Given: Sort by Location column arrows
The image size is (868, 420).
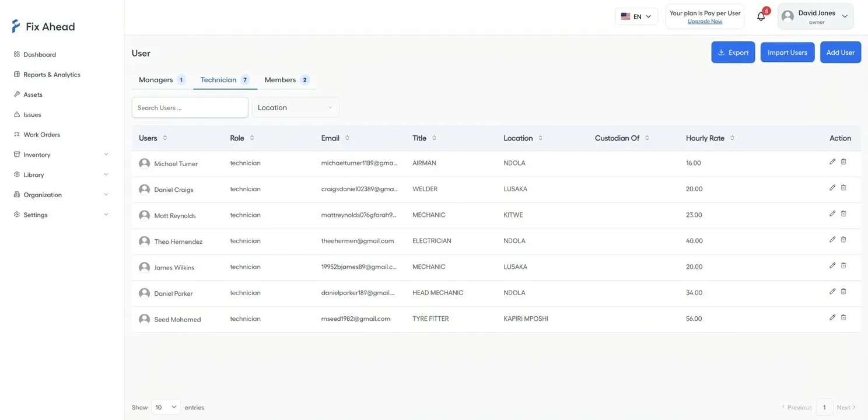Looking at the screenshot, I should pyautogui.click(x=540, y=138).
